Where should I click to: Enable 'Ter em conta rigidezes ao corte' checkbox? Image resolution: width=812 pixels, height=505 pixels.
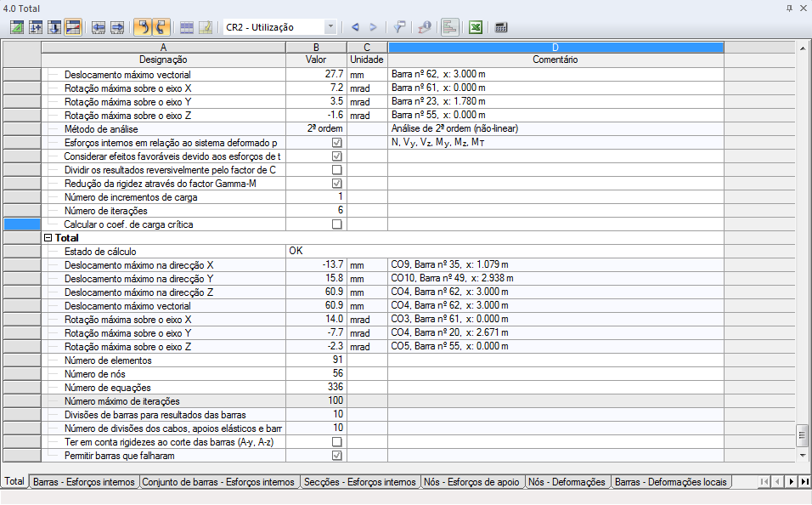(336, 442)
